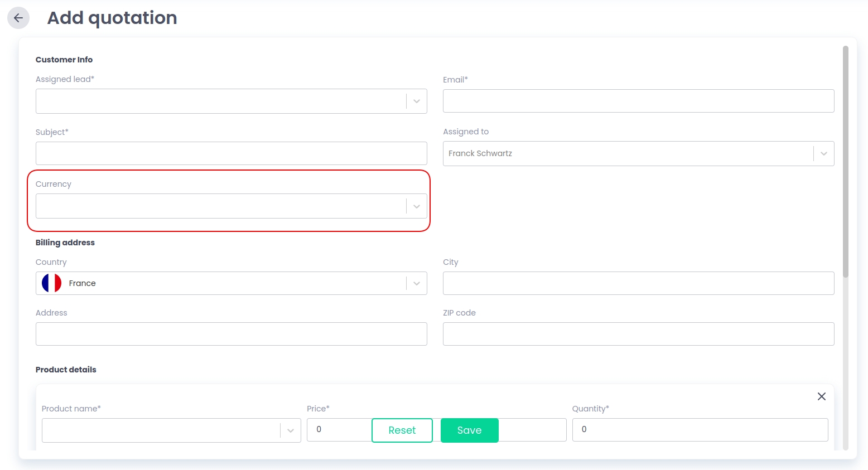Expand the Assigned to dropdown arrow
868x470 pixels.
pos(823,153)
